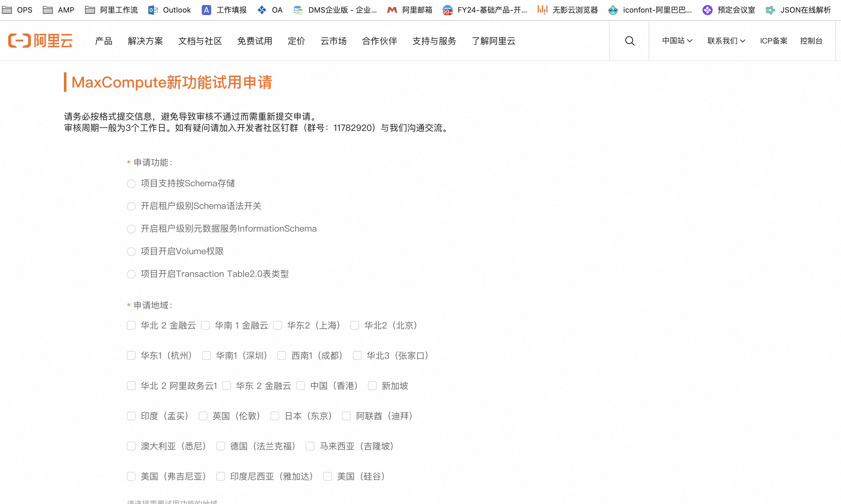Open the 合作伙伴 navigation menu

379,41
